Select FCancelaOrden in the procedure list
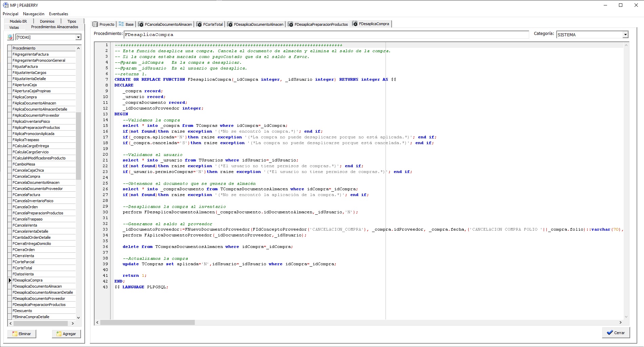 [x=44, y=207]
